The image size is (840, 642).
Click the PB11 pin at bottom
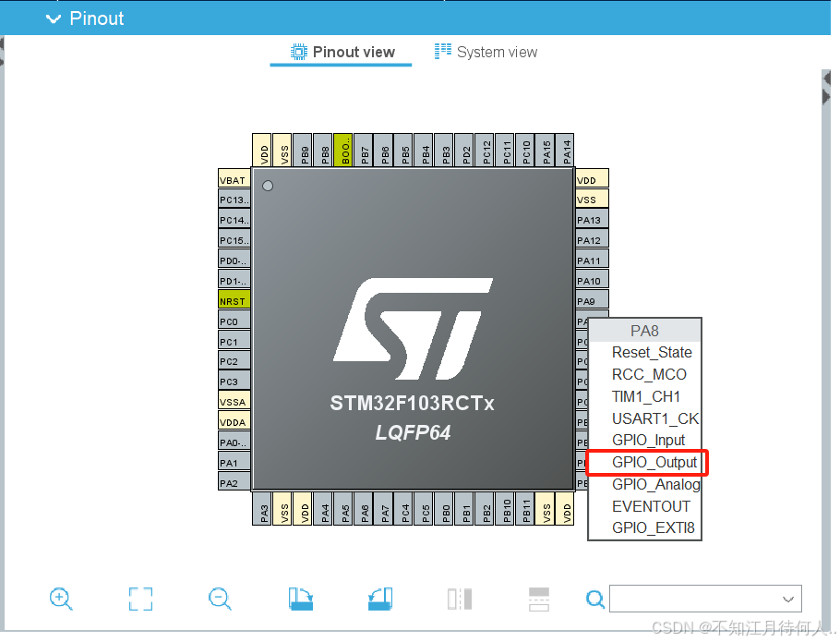pos(524,509)
